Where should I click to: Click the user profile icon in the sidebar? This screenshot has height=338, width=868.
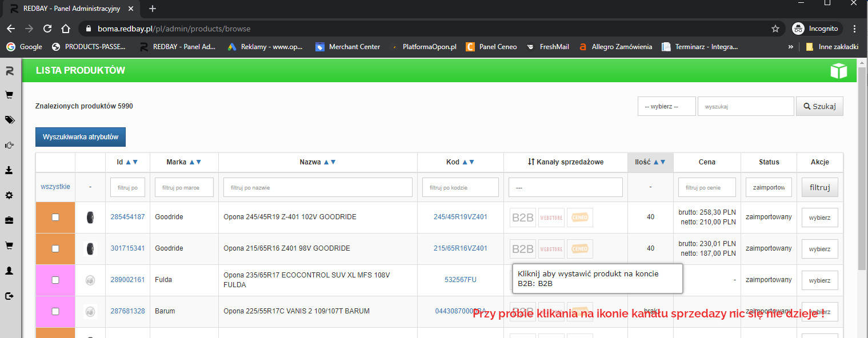[x=10, y=271]
